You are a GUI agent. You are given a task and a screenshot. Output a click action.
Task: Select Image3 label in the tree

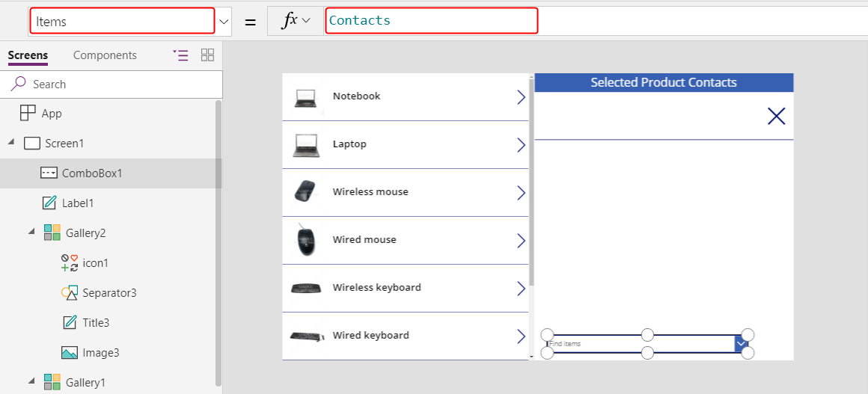pos(101,352)
